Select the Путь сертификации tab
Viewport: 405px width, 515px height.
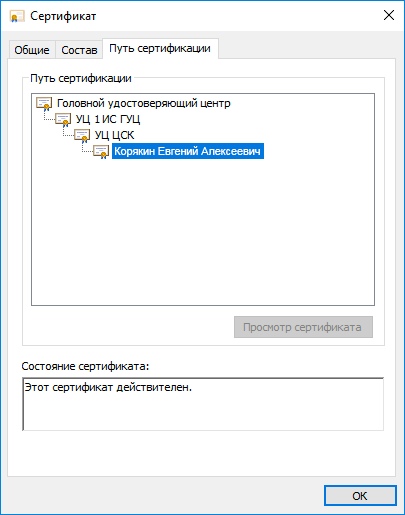click(x=160, y=49)
